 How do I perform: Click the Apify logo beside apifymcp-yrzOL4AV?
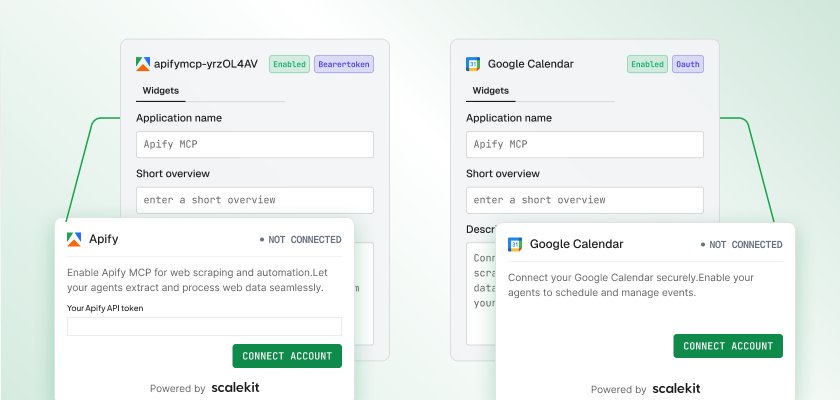[143, 64]
